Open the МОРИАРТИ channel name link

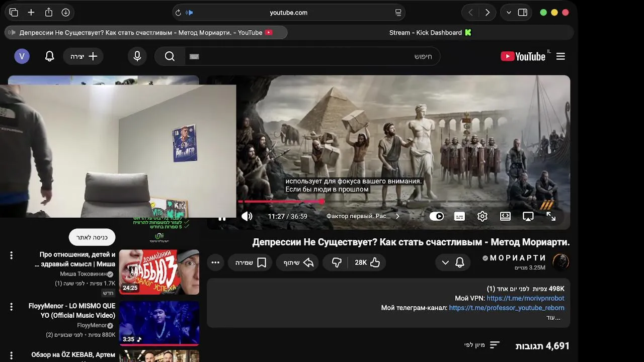518,258
